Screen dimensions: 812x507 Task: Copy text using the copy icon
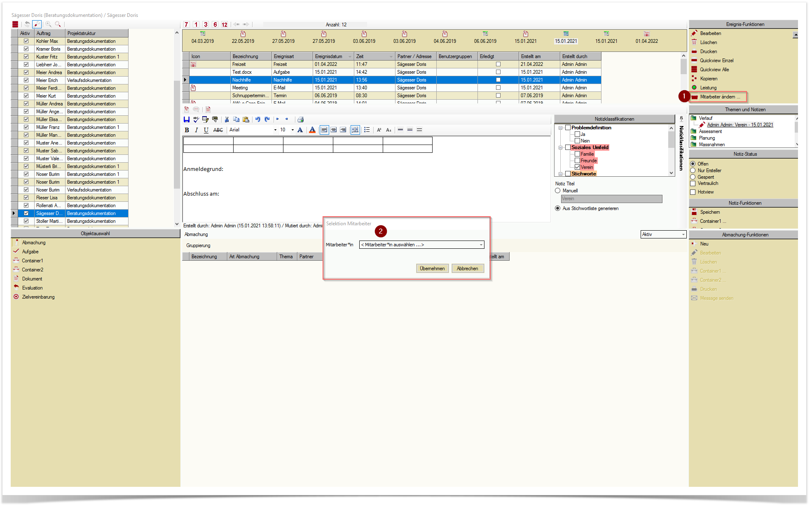(x=236, y=119)
